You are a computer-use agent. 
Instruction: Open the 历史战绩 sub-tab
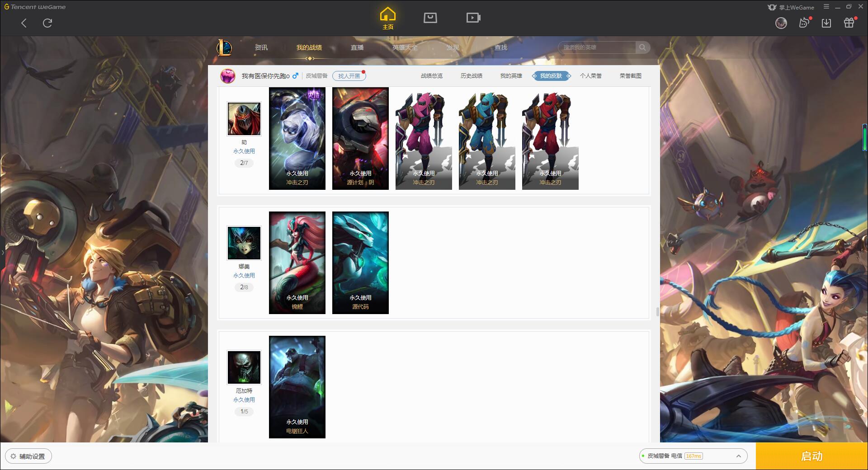pos(472,76)
